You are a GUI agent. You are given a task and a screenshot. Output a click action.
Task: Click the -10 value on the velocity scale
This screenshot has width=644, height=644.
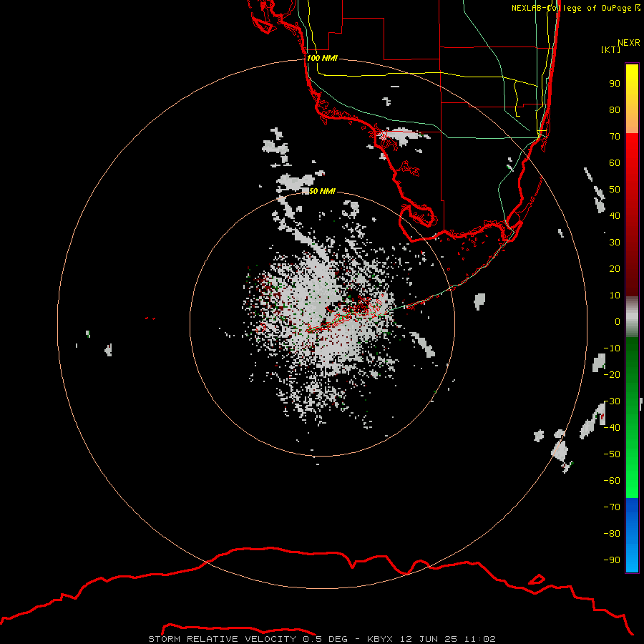(x=612, y=348)
